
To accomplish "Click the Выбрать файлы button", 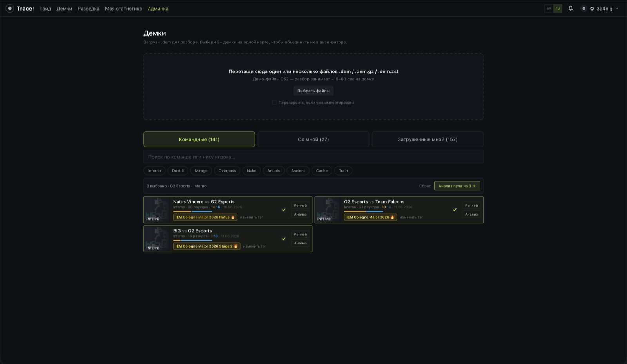I will click(x=313, y=91).
